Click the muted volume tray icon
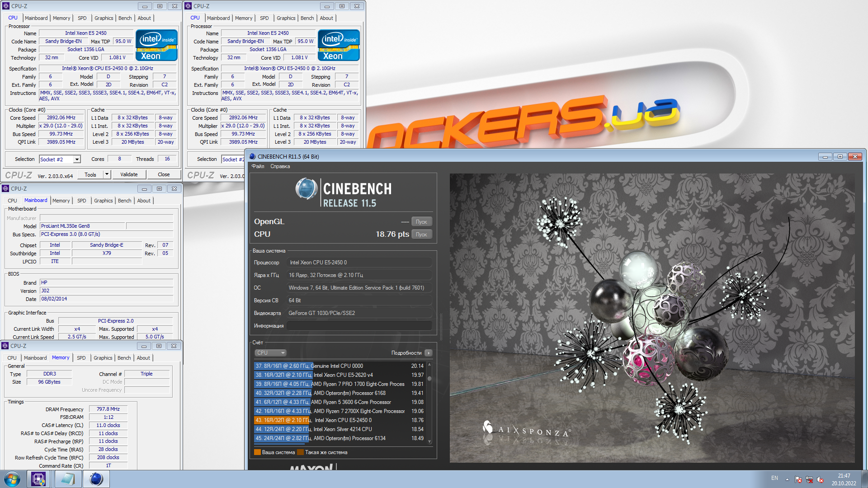The image size is (868, 488). (x=820, y=479)
